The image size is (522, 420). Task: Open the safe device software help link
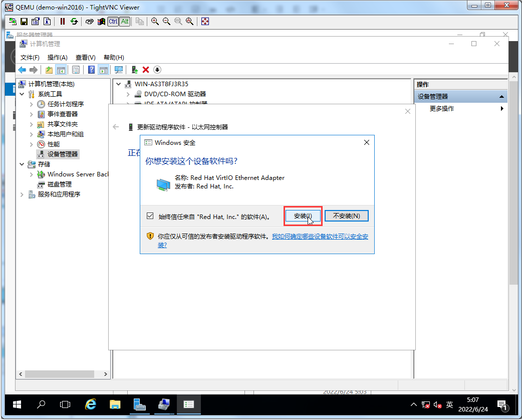point(320,237)
